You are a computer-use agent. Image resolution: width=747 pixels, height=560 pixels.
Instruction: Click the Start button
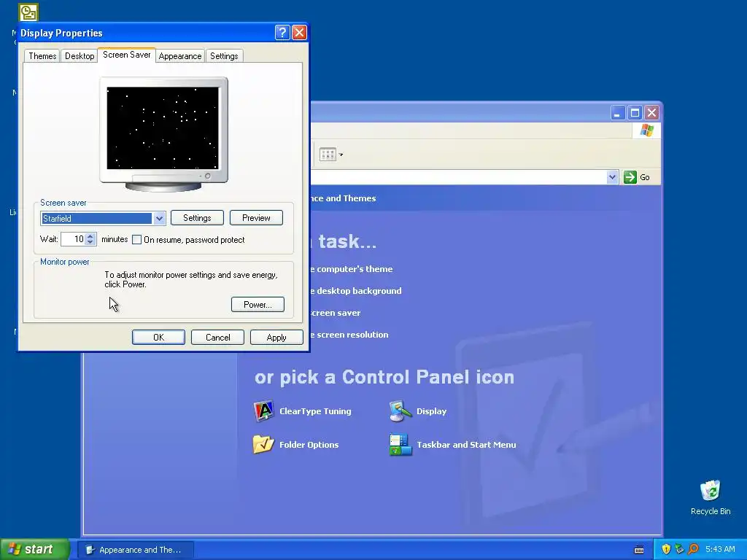34,549
